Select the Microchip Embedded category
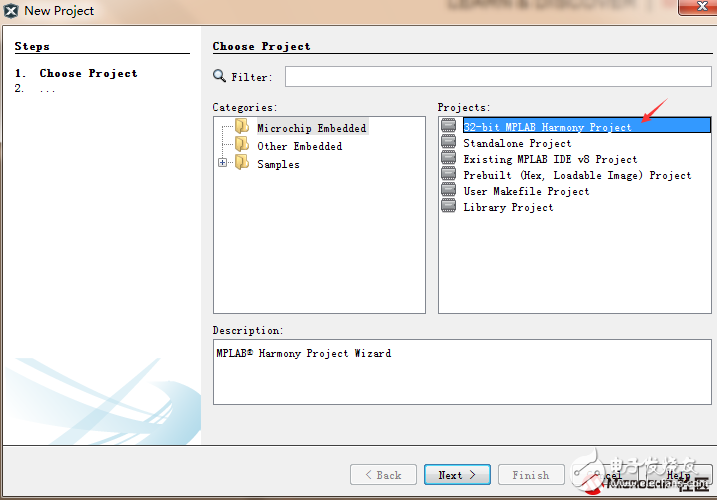The image size is (717, 500). (x=312, y=128)
